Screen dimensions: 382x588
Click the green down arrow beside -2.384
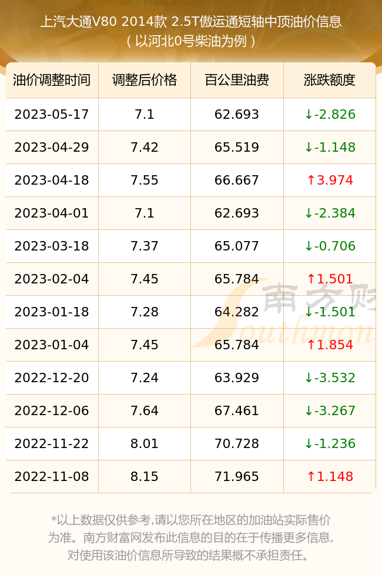(x=309, y=213)
